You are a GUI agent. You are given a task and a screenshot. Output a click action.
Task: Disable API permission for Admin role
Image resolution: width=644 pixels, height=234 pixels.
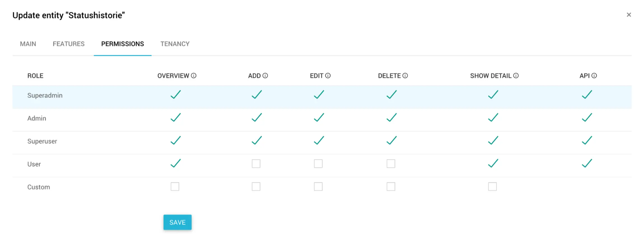point(587,118)
